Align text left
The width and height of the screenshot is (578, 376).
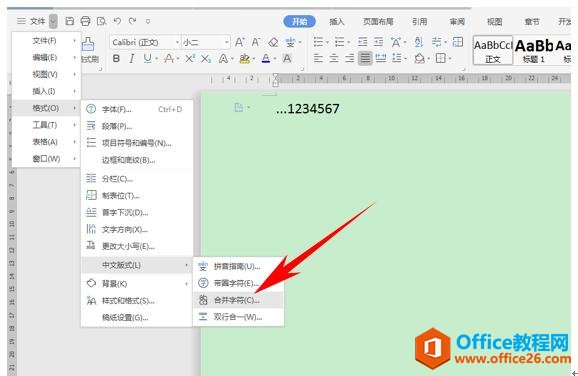318,58
